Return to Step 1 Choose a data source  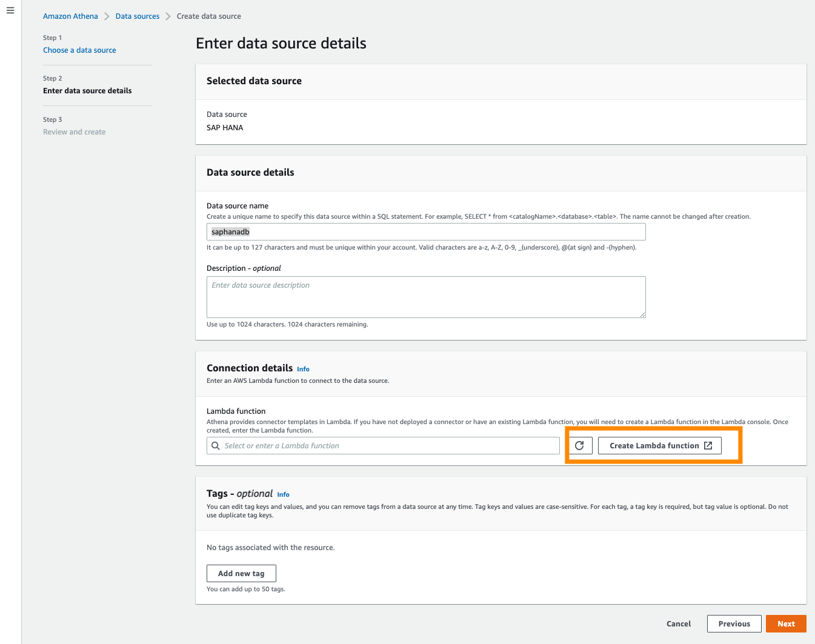tap(79, 50)
